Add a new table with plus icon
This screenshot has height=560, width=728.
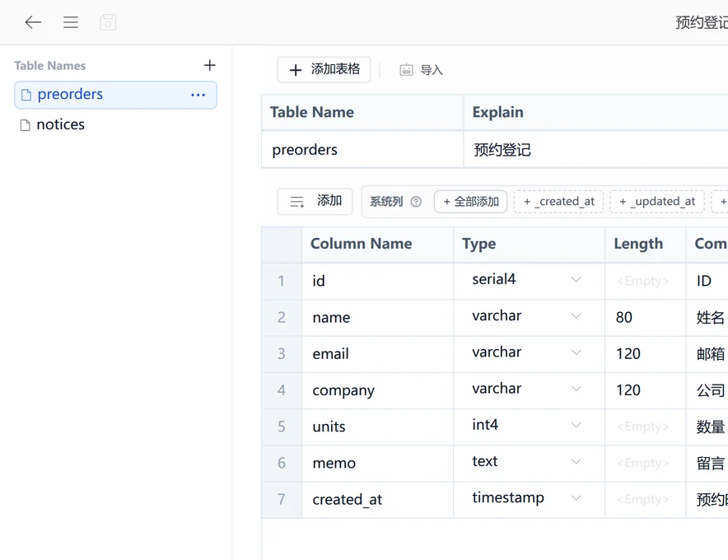tap(209, 65)
